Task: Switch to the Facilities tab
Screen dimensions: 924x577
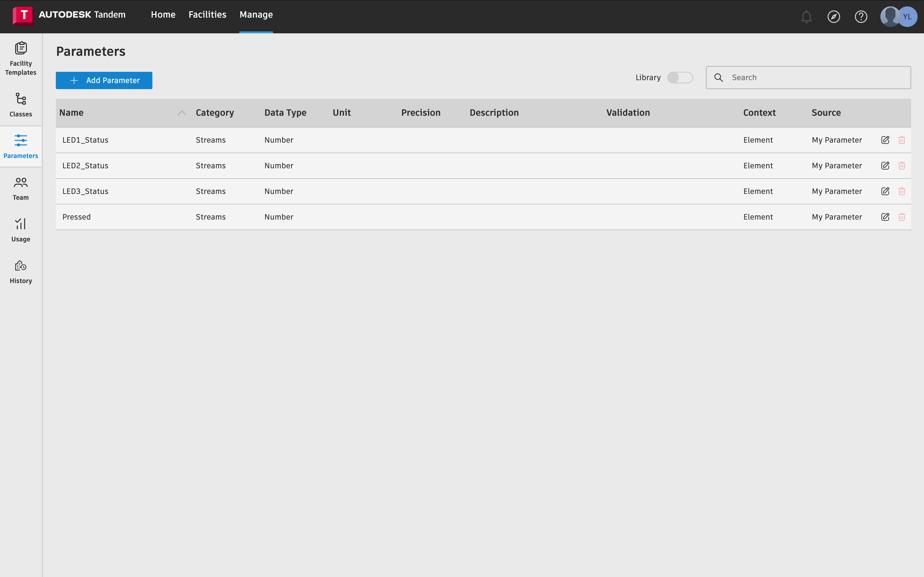Action: coord(207,14)
